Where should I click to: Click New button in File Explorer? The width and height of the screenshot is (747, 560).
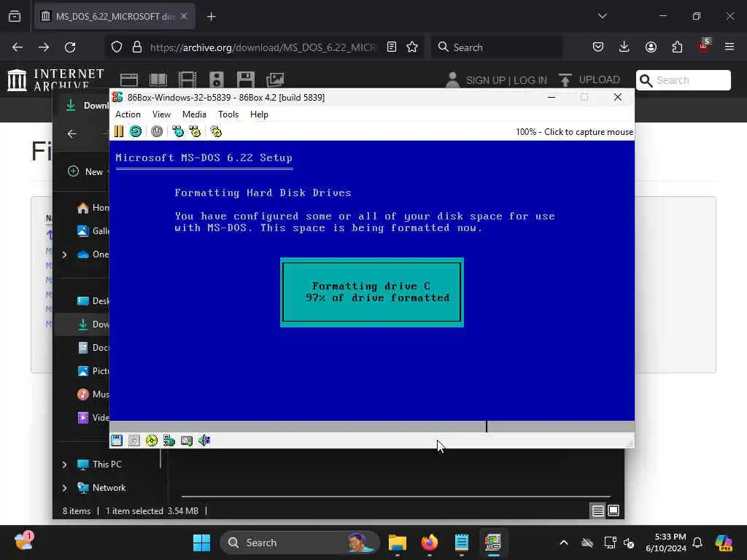pos(88,171)
